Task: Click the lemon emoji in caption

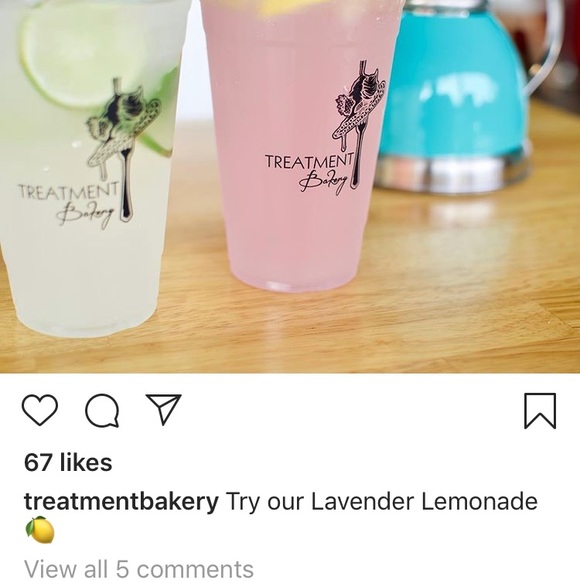Action: coord(40,530)
